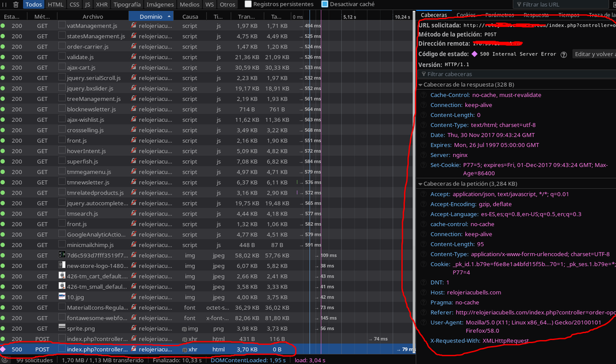The width and height of the screenshot is (616, 364).
Task: Click the funnel icon in Filtrar las URL
Action: (520, 4)
